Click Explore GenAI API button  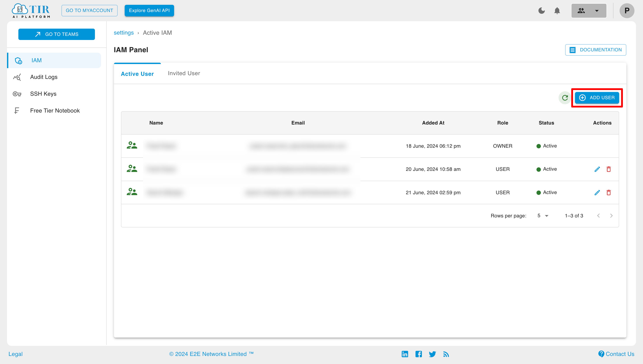pos(149,10)
